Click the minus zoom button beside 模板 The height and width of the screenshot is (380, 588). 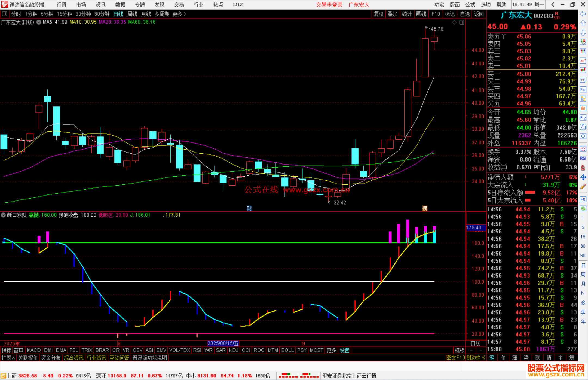(481, 350)
